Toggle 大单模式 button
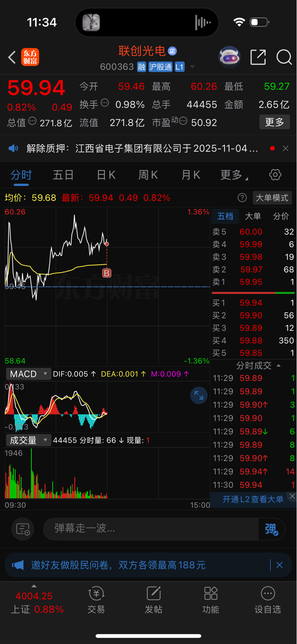 [272, 198]
